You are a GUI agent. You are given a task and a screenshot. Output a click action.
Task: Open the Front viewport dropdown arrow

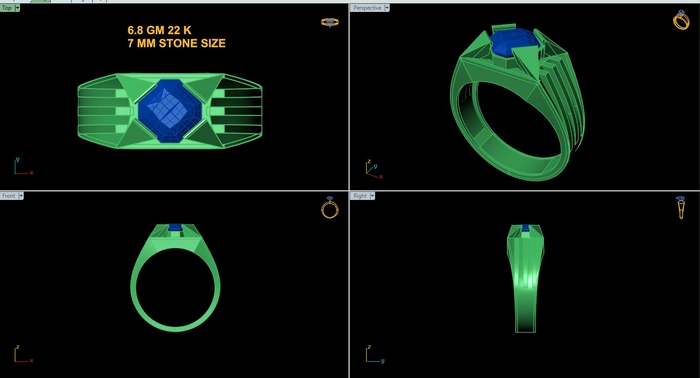[x=21, y=196]
